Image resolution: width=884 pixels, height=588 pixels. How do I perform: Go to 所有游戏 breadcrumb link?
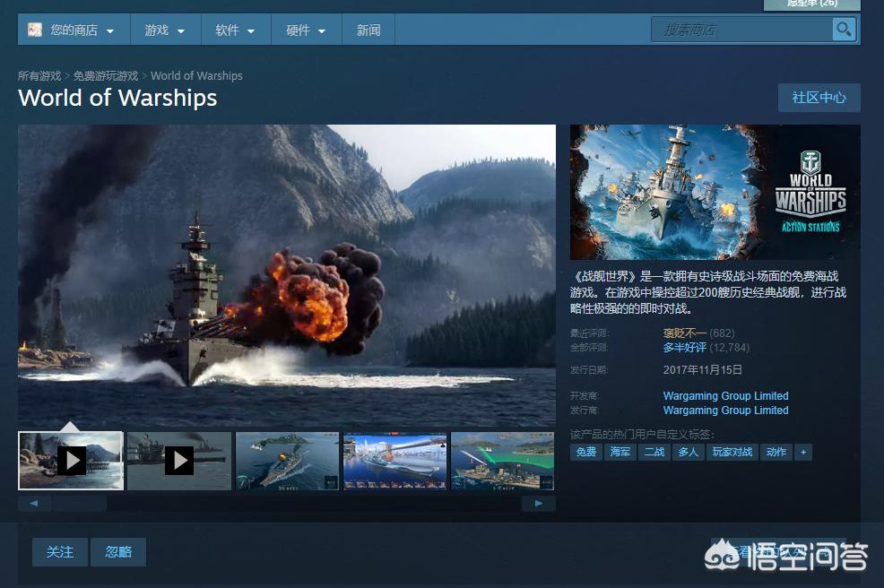pyautogui.click(x=39, y=75)
